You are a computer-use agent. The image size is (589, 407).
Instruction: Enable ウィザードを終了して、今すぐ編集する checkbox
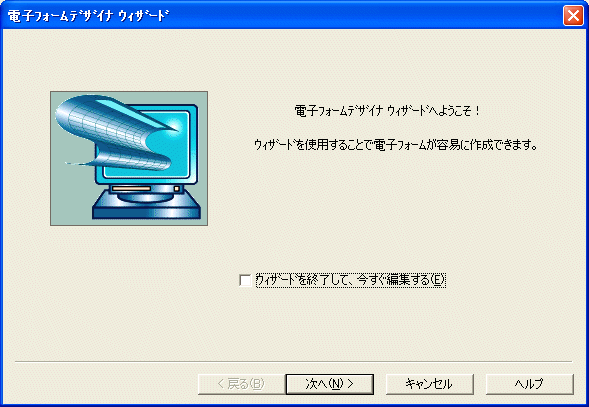click(245, 280)
